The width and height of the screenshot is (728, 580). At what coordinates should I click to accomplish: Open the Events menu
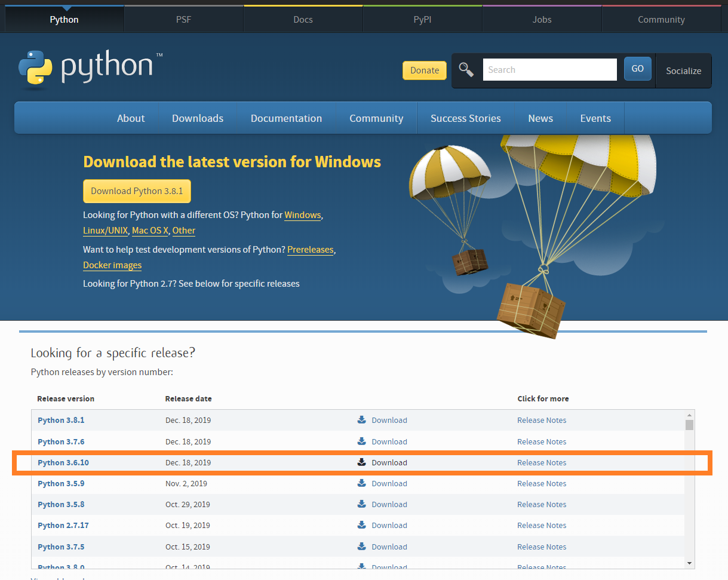coord(595,118)
